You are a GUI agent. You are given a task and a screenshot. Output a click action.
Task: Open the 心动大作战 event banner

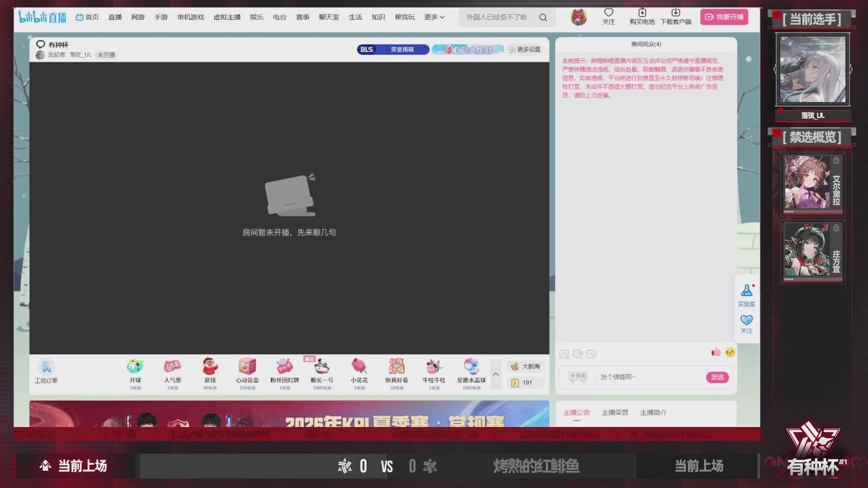click(468, 49)
